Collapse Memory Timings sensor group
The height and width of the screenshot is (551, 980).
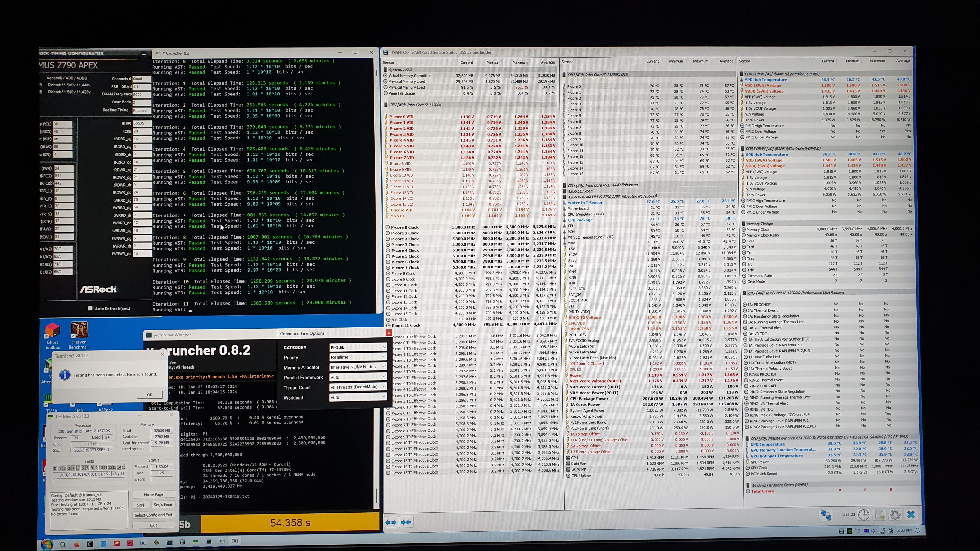pyautogui.click(x=744, y=224)
